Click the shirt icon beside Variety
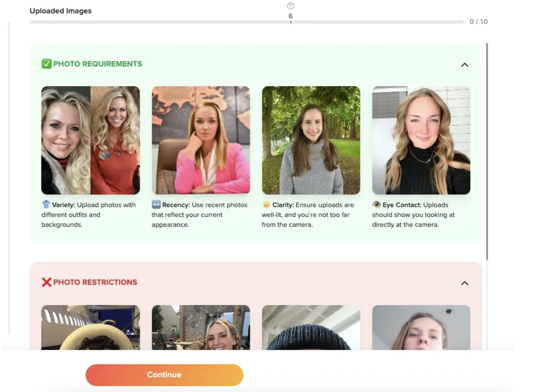 pos(46,204)
